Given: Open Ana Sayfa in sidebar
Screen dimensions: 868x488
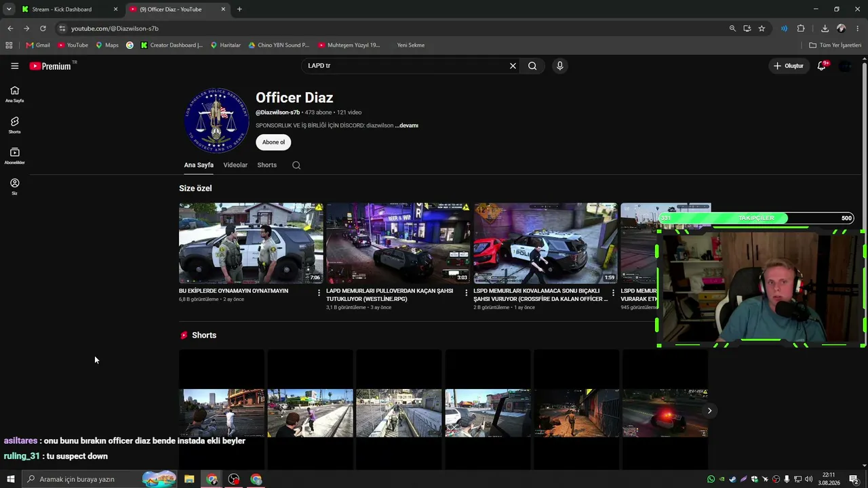Looking at the screenshot, I should [x=14, y=94].
